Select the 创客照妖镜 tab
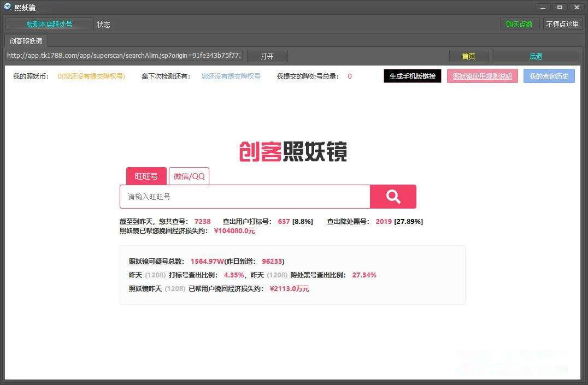 coord(25,40)
